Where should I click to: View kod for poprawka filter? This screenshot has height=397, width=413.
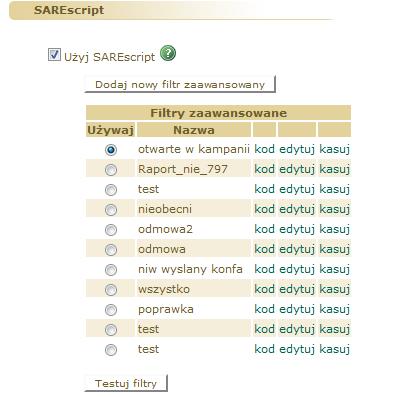(x=265, y=309)
